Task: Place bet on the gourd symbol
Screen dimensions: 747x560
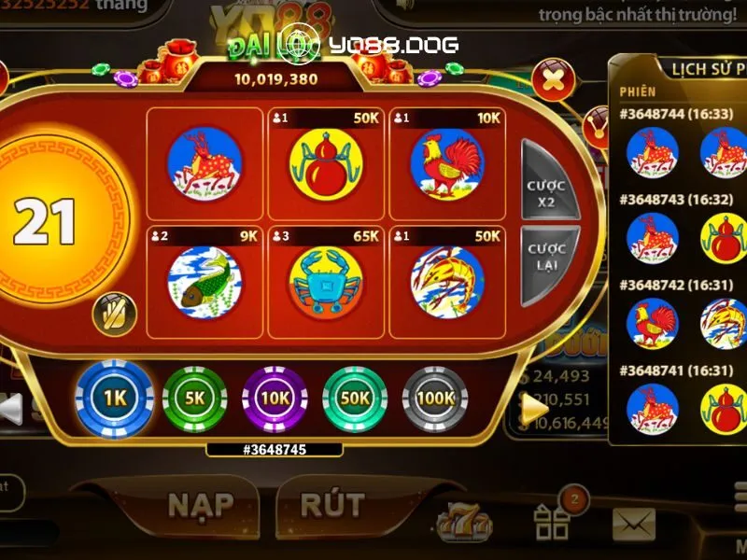Action: tap(326, 164)
